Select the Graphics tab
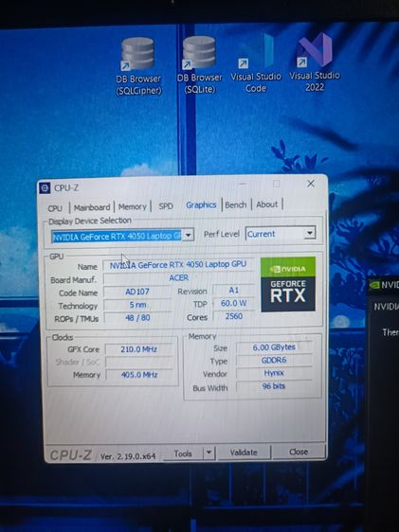The width and height of the screenshot is (399, 532). 201,204
